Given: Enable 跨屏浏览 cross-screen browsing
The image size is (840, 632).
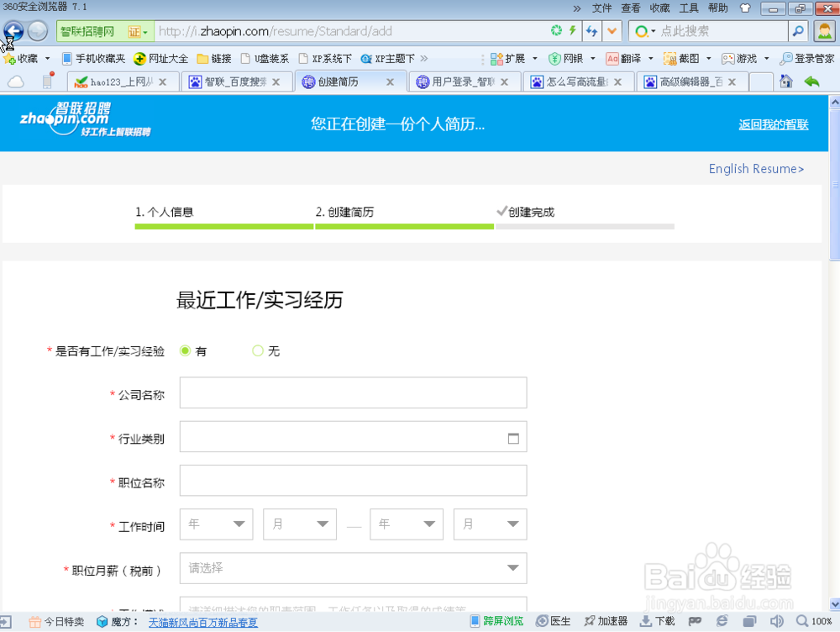Looking at the screenshot, I should [x=503, y=620].
